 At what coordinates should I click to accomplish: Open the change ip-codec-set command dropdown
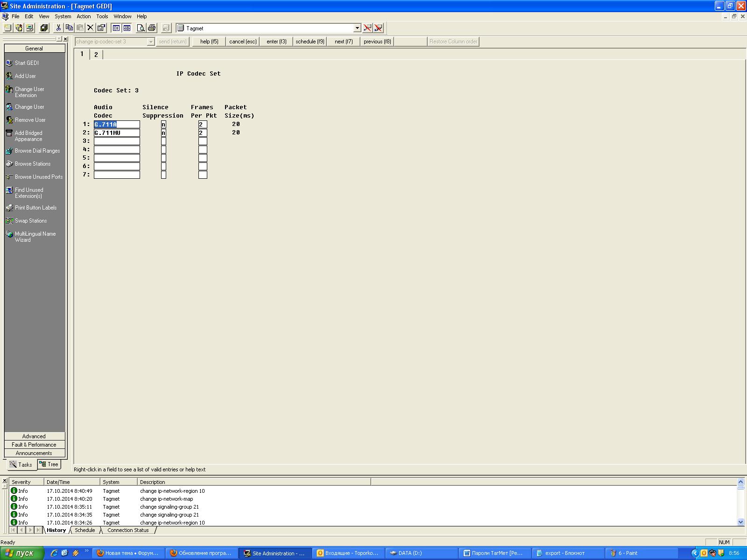pyautogui.click(x=151, y=42)
